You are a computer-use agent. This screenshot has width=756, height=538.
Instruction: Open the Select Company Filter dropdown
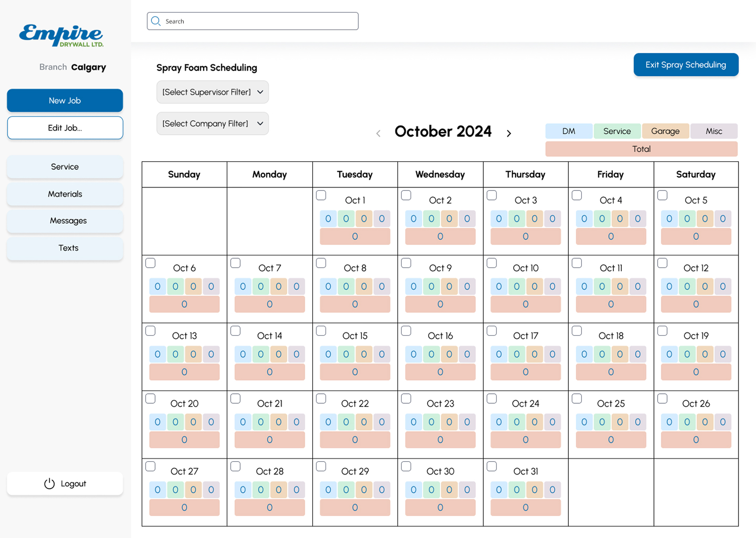click(x=212, y=123)
